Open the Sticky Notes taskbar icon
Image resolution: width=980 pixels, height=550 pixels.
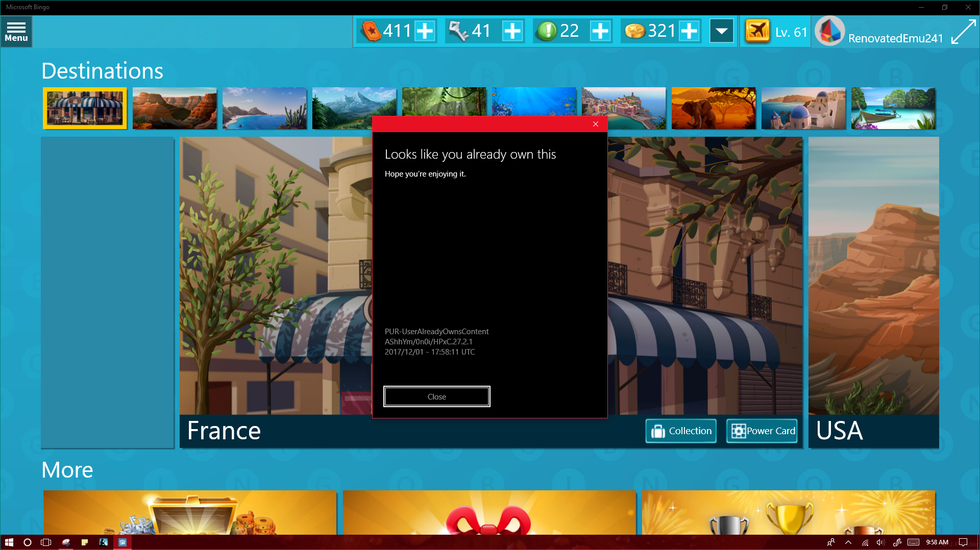(x=85, y=542)
